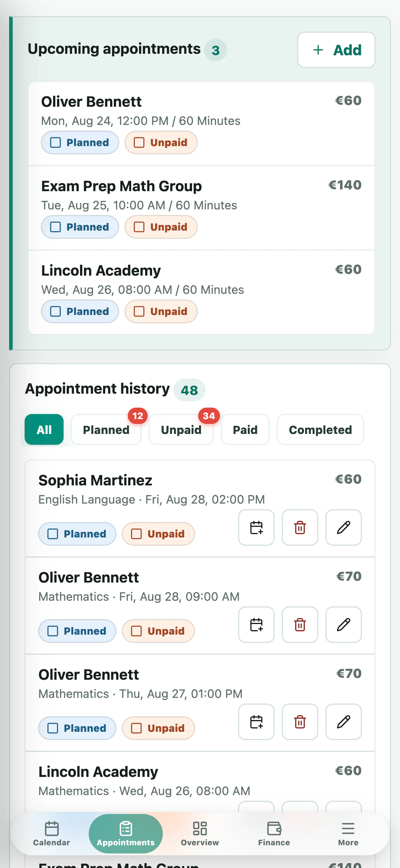Image resolution: width=400 pixels, height=868 pixels.
Task: Click pencil icon for Oliver Bennett Aug 27
Action: click(x=343, y=721)
